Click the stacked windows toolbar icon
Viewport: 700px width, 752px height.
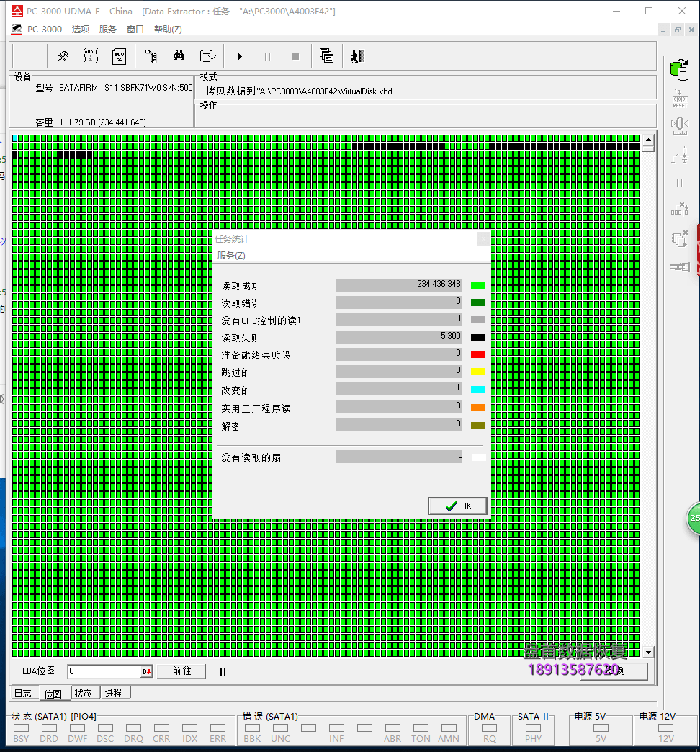tap(326, 55)
